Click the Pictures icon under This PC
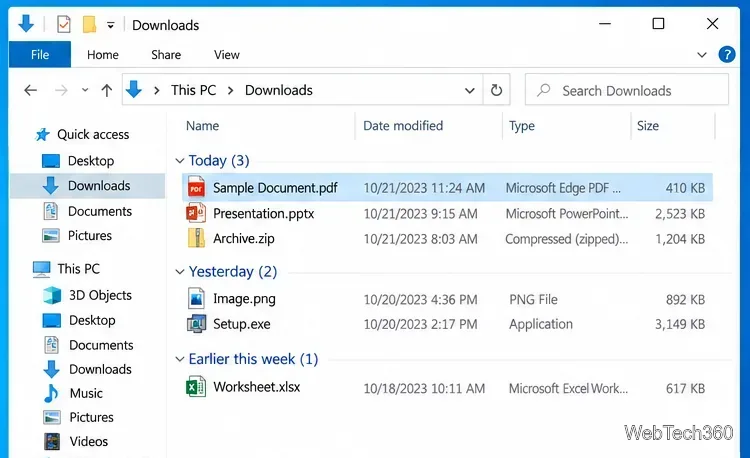The height and width of the screenshot is (458, 750). (52, 417)
